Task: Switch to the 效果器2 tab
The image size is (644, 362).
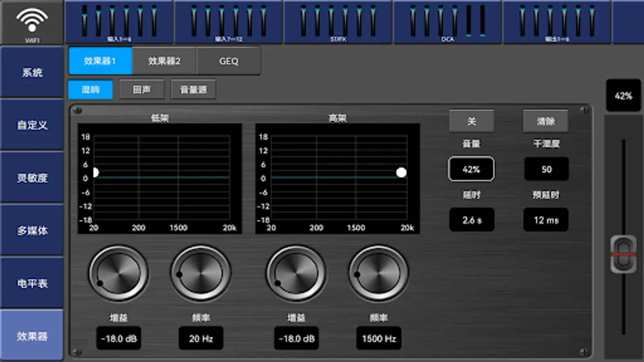Action: pyautogui.click(x=164, y=61)
